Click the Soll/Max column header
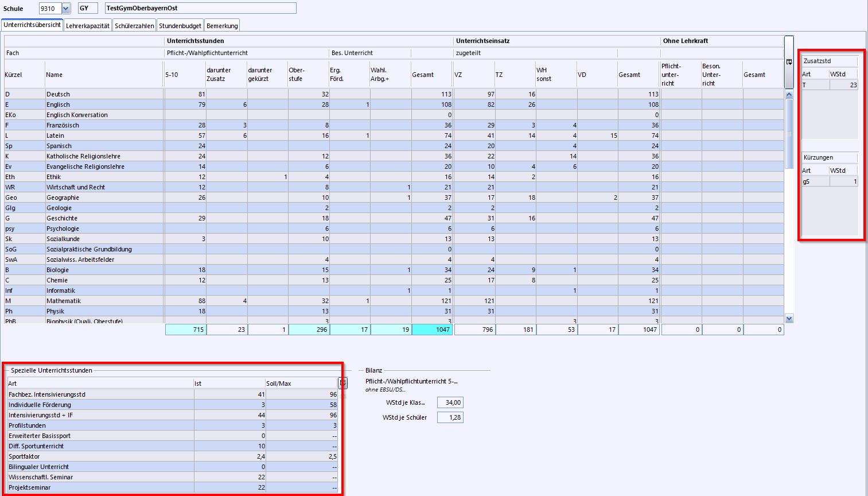This screenshot has height=496, width=868. point(302,383)
